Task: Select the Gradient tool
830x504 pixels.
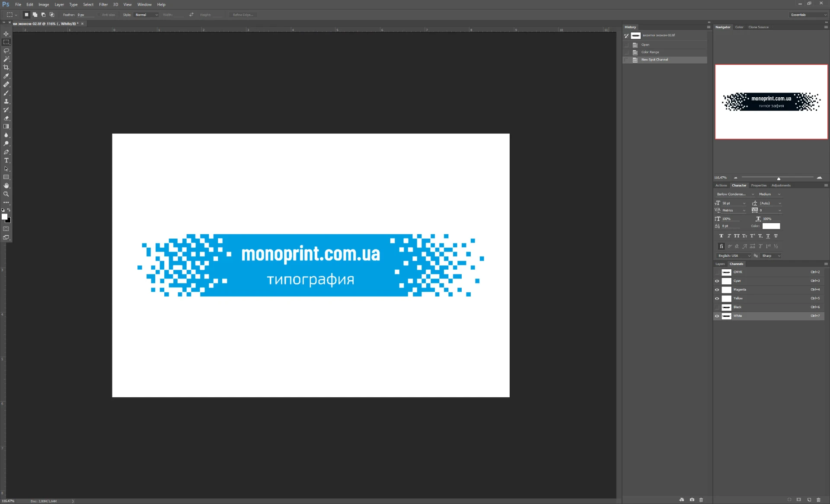Action: (x=6, y=127)
